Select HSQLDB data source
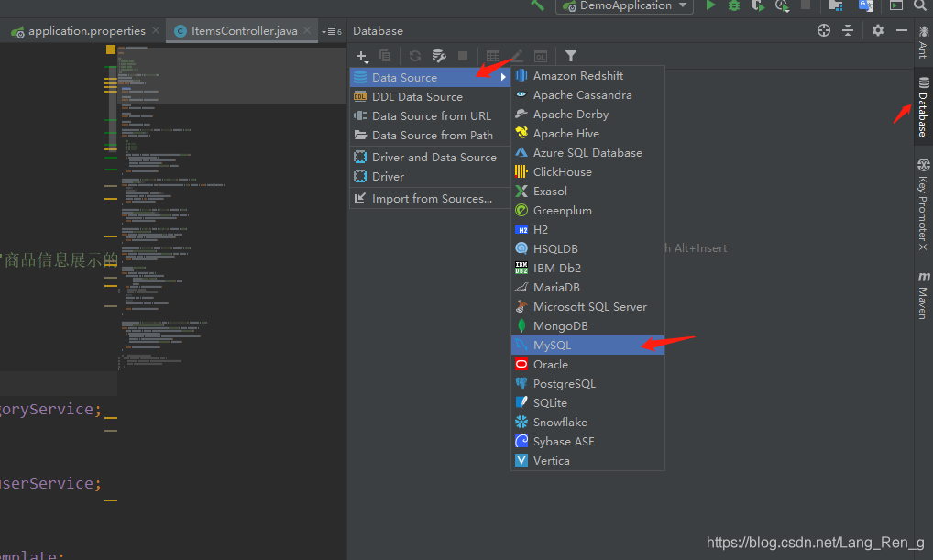Image resolution: width=933 pixels, height=560 pixels. 587,248
